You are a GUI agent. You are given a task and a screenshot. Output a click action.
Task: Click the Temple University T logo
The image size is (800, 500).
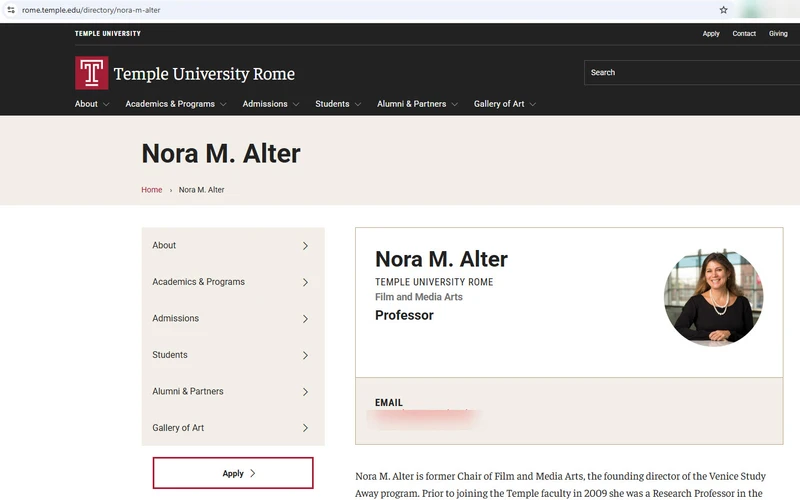[92, 73]
